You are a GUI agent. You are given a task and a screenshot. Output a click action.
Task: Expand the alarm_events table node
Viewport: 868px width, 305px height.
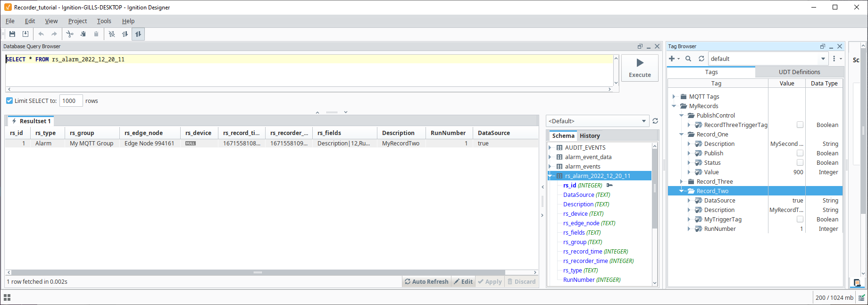(x=550, y=167)
